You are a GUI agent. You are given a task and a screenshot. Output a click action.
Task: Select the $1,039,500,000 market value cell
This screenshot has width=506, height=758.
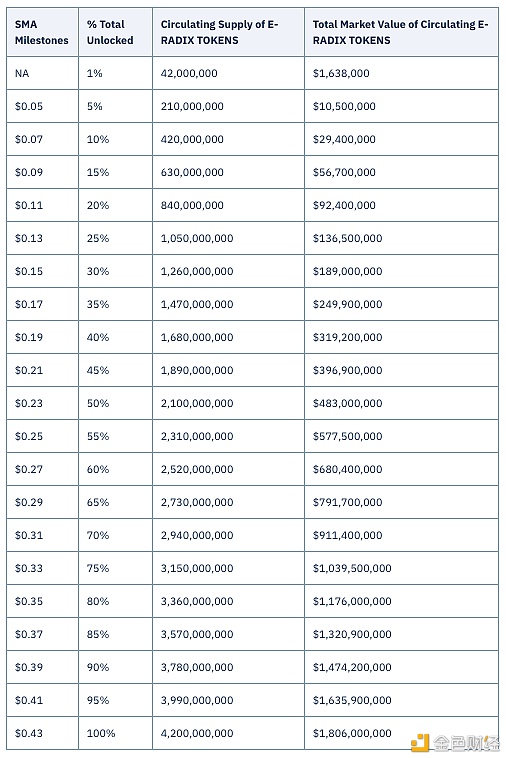click(x=401, y=568)
